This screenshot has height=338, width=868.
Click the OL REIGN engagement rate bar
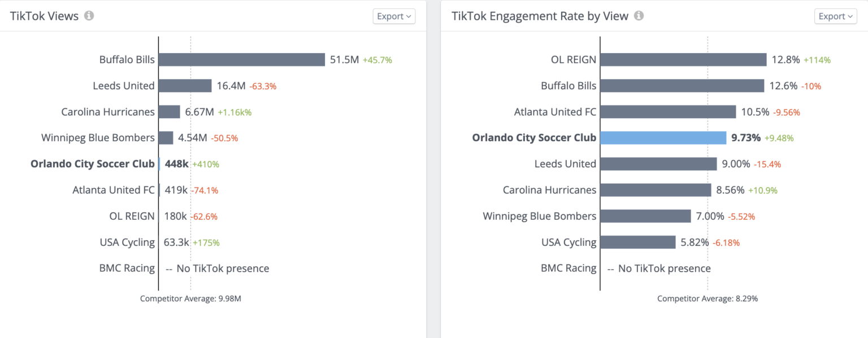pos(684,59)
